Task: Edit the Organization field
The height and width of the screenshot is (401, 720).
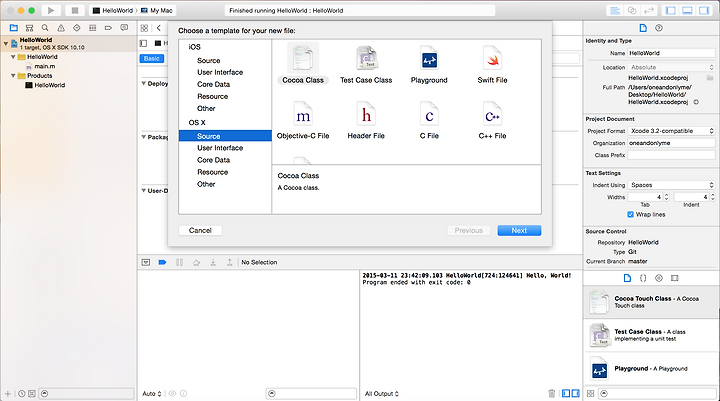Action: [x=671, y=143]
